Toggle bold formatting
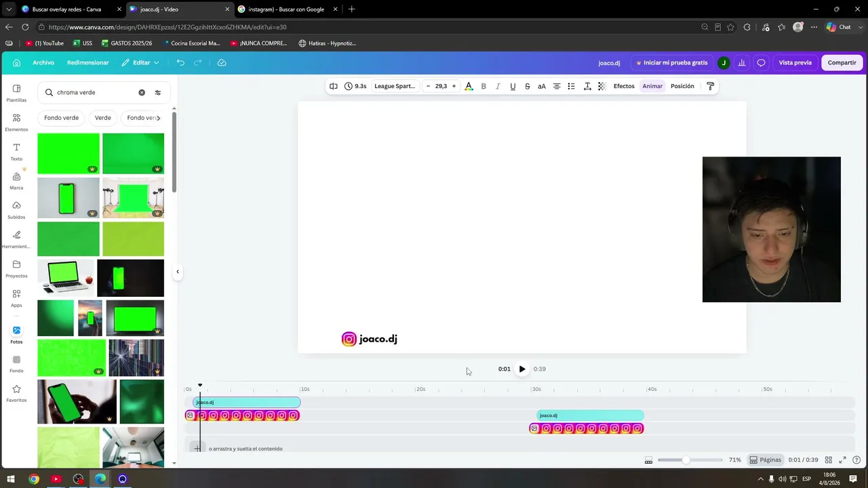The width and height of the screenshot is (868, 488). (484, 86)
